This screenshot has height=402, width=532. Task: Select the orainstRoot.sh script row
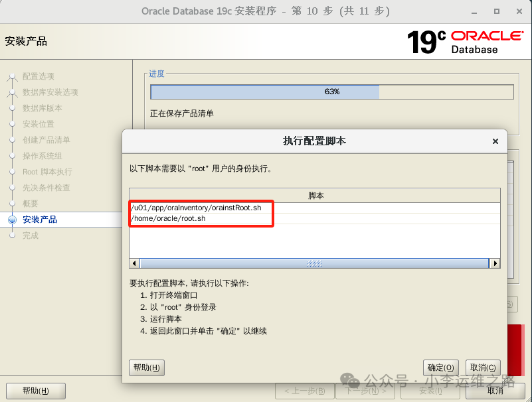click(x=315, y=208)
